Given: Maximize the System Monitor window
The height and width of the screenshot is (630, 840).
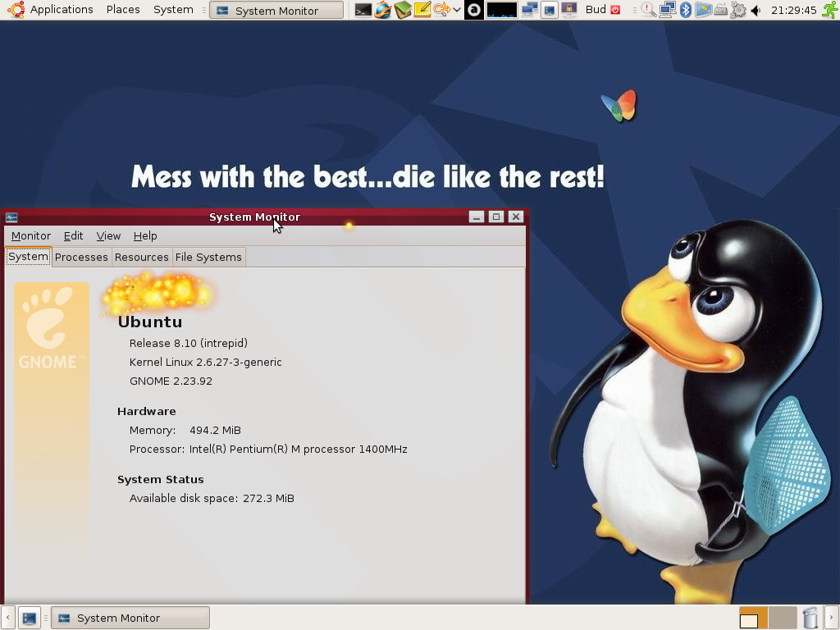Looking at the screenshot, I should coord(496,217).
